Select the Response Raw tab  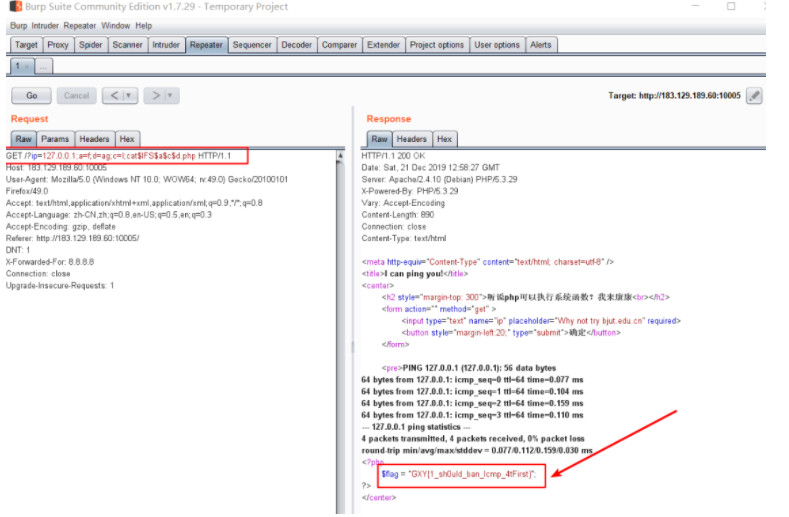tap(379, 139)
